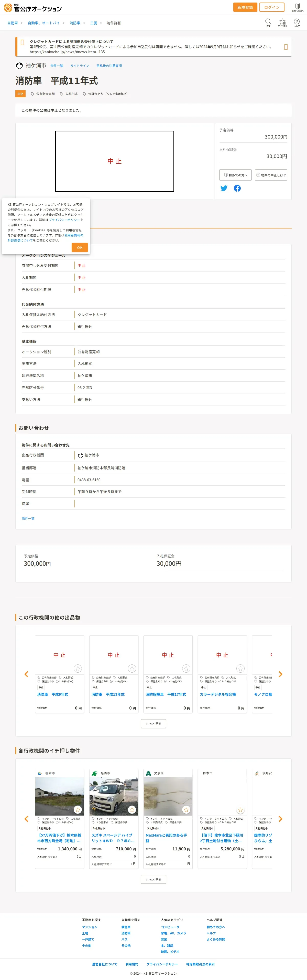307x980 pixels.
Task: Click もっと見る under other listings
Action: click(x=153, y=724)
